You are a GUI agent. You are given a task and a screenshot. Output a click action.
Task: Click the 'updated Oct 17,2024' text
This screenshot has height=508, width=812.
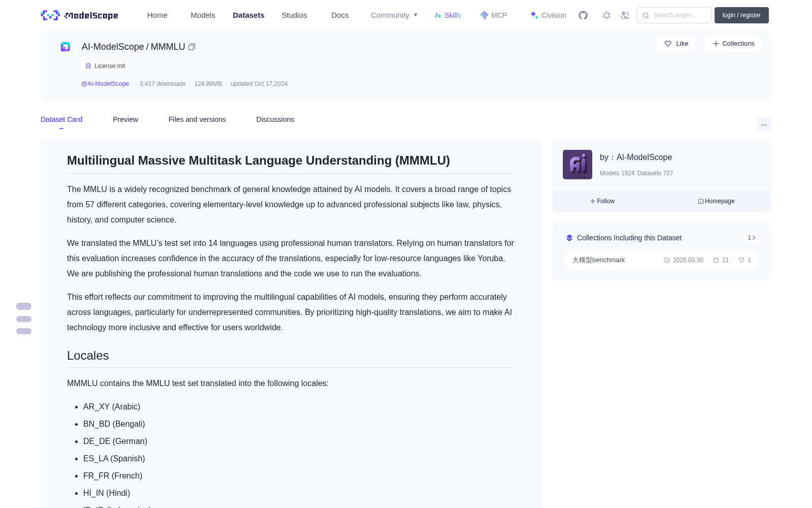tap(259, 84)
